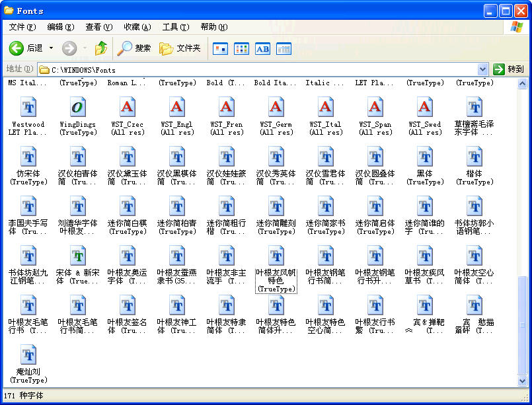
Task: Select the 书体坊赵九江钢笔 font icon
Action: point(28,256)
